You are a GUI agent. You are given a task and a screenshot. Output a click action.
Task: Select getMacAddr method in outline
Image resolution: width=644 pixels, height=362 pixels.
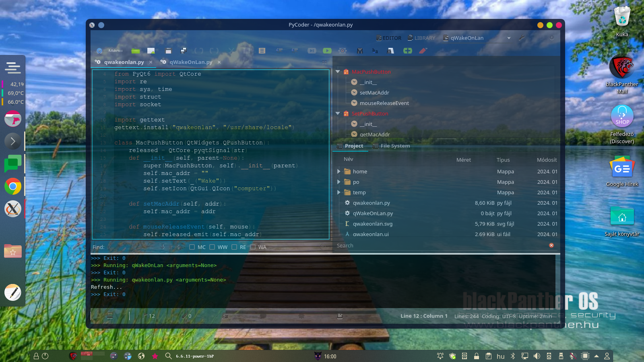(375, 134)
